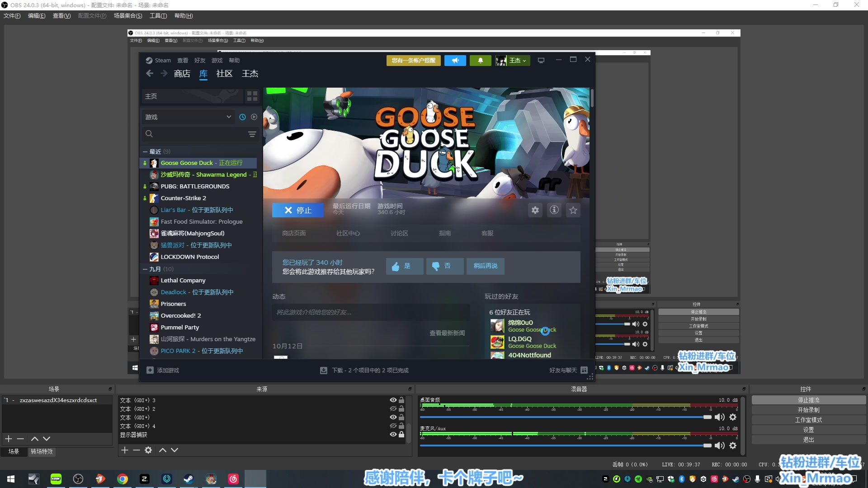Open 麦克风/Aux mixer settings gear
Screen dimensions: 868x488
(733, 446)
